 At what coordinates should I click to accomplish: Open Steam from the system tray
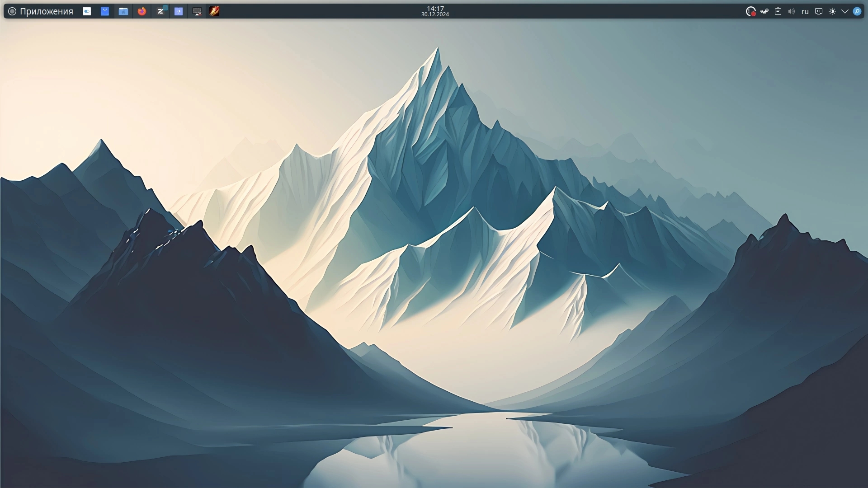764,11
